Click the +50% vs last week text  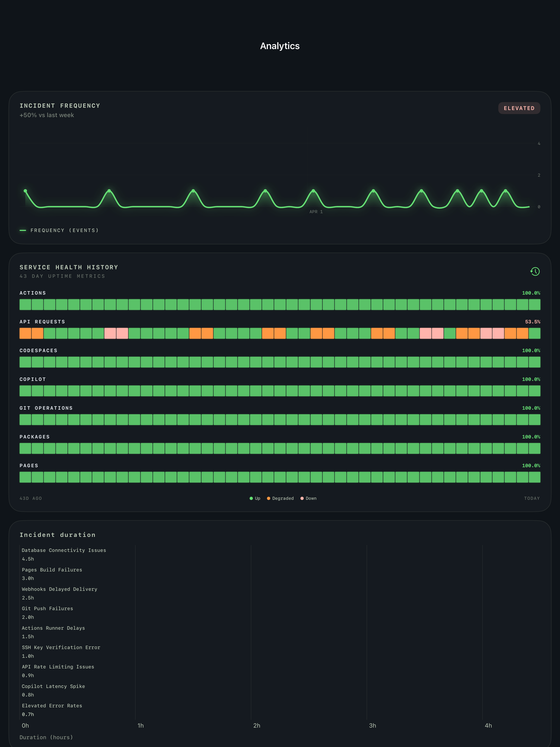tap(47, 115)
